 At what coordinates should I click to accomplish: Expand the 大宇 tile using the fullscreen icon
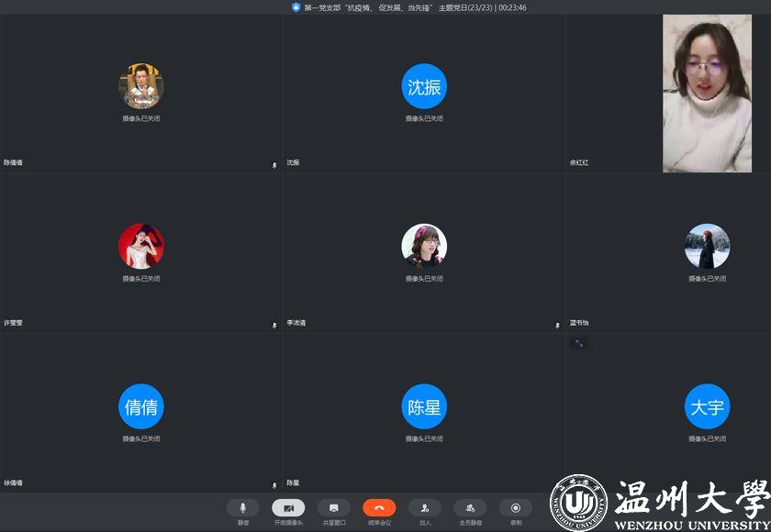[x=578, y=343]
